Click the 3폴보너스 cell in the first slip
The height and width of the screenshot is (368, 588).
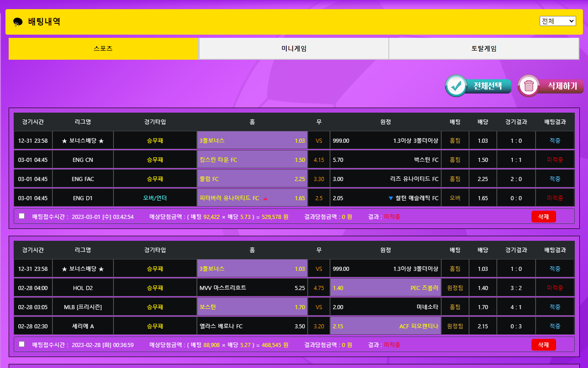(x=252, y=141)
